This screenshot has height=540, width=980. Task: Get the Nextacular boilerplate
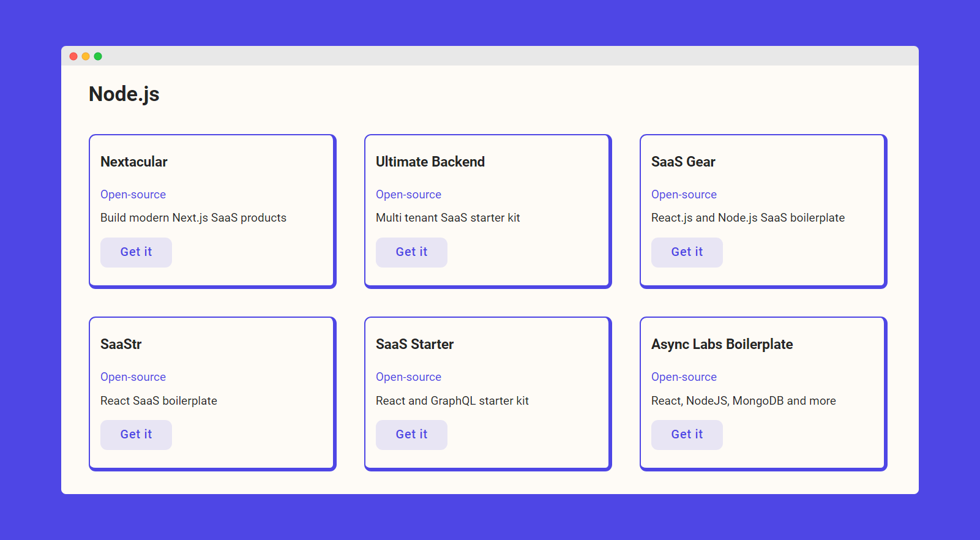pyautogui.click(x=136, y=252)
